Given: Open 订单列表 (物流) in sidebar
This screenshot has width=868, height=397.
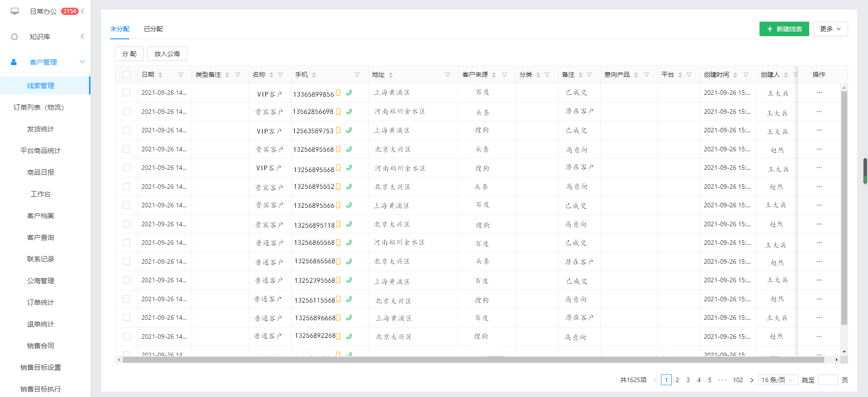Looking at the screenshot, I should 39,107.
